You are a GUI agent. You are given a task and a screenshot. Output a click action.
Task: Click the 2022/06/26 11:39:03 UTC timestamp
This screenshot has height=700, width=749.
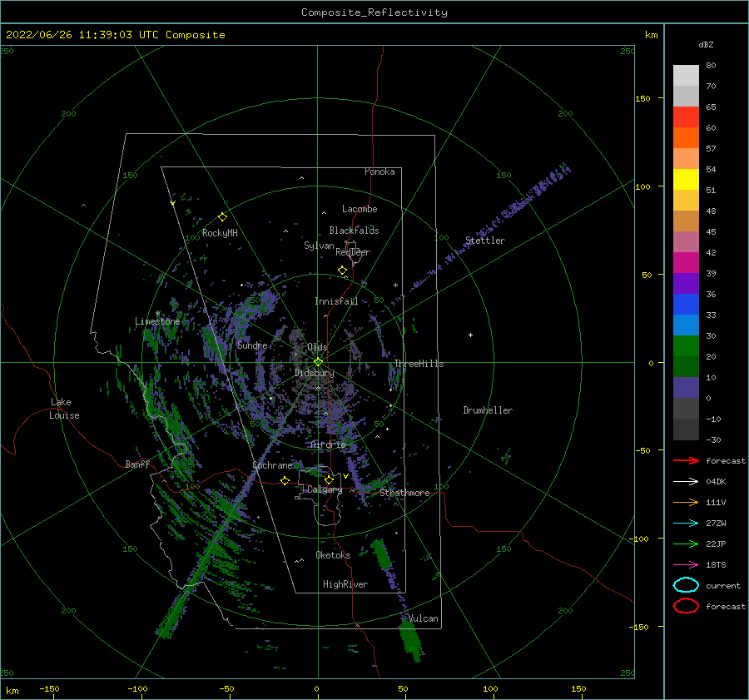click(x=115, y=35)
